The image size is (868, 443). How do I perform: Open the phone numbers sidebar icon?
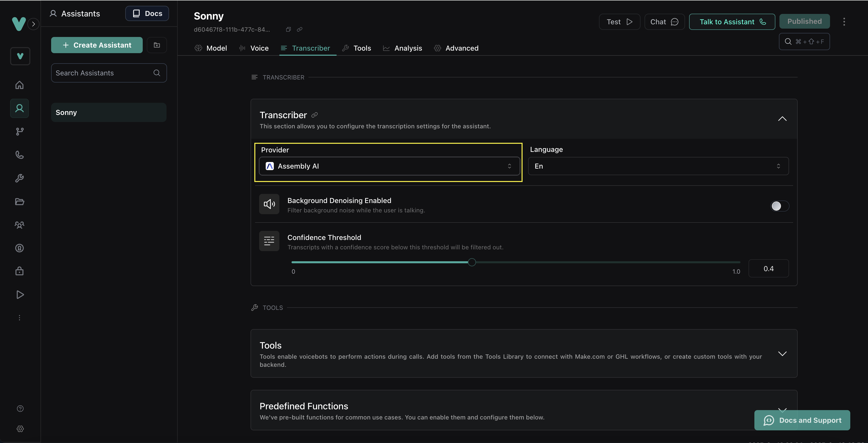click(x=19, y=155)
